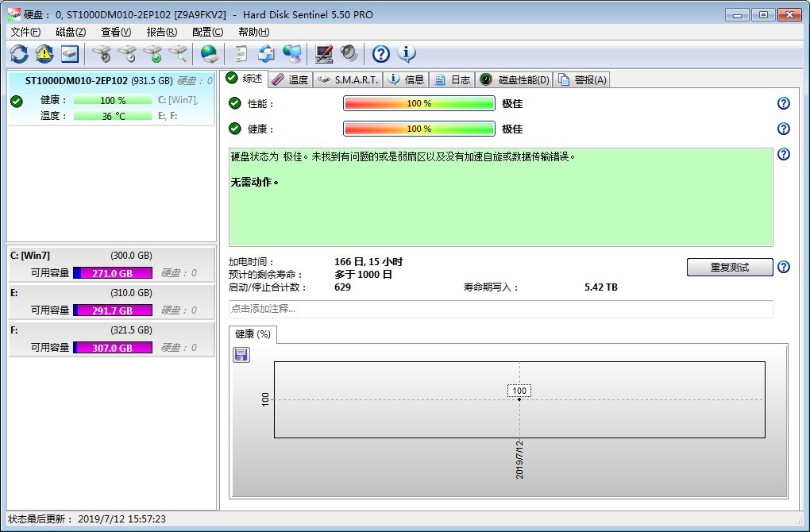This screenshot has width=810, height=532.
Task: Open the report document toolbar icon
Action: tap(241, 54)
